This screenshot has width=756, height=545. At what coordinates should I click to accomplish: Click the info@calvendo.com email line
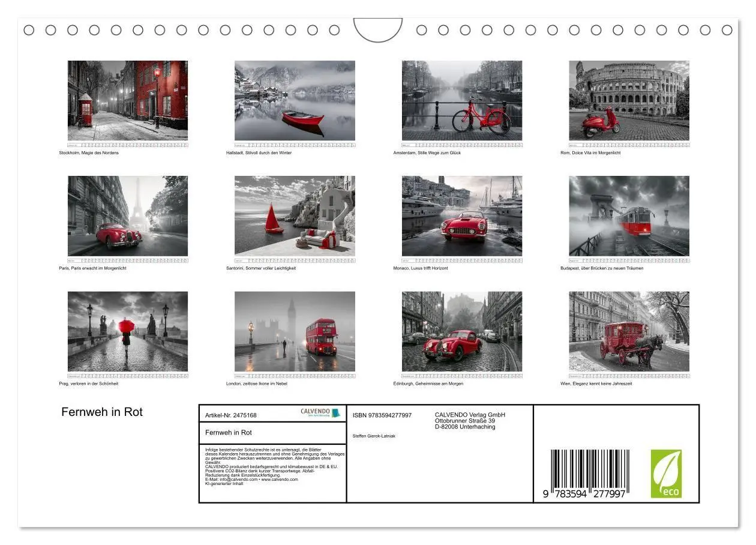tap(251, 480)
